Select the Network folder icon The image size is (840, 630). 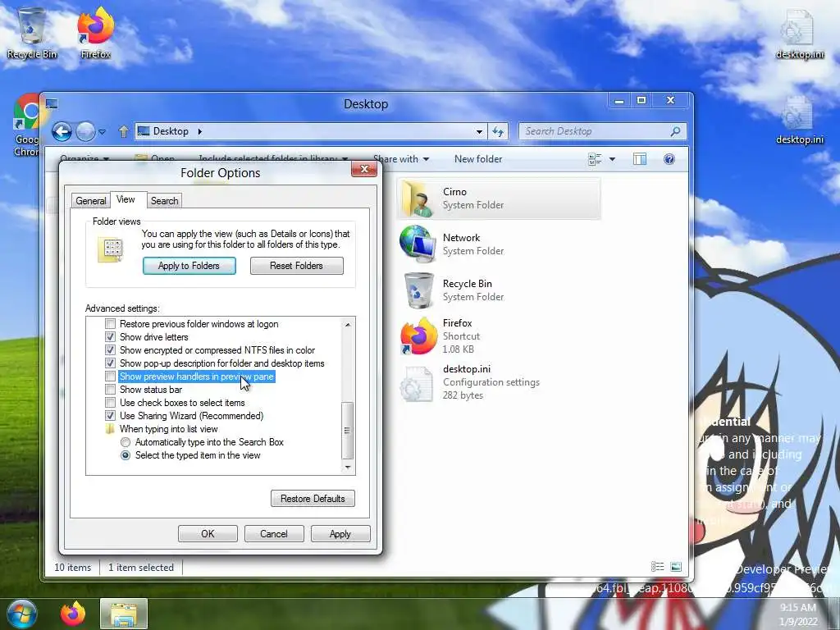point(418,244)
